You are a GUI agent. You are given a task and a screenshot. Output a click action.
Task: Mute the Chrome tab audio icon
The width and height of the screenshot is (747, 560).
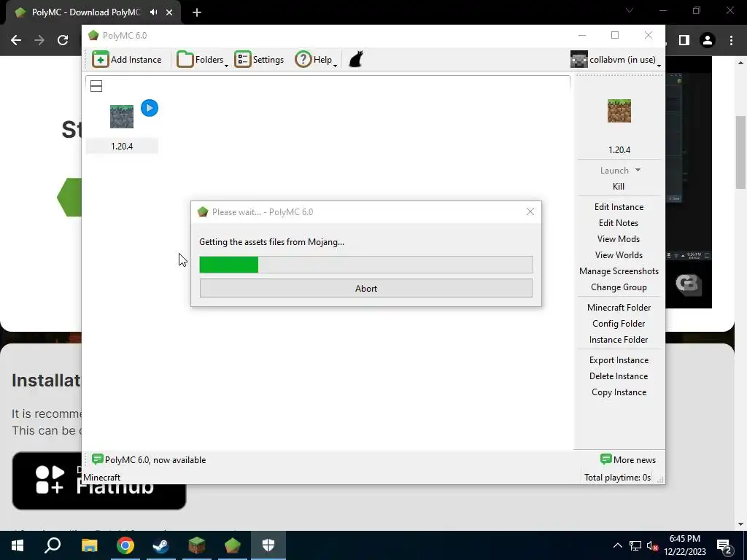[153, 12]
